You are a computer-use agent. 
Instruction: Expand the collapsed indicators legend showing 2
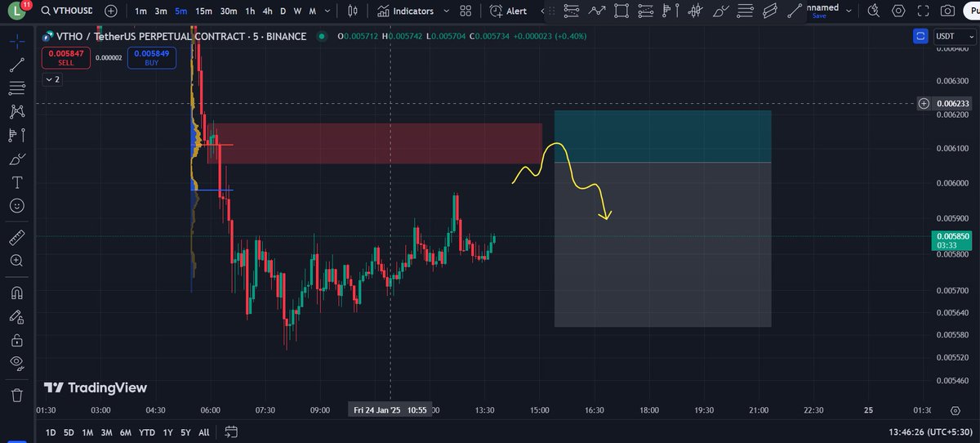(x=51, y=79)
